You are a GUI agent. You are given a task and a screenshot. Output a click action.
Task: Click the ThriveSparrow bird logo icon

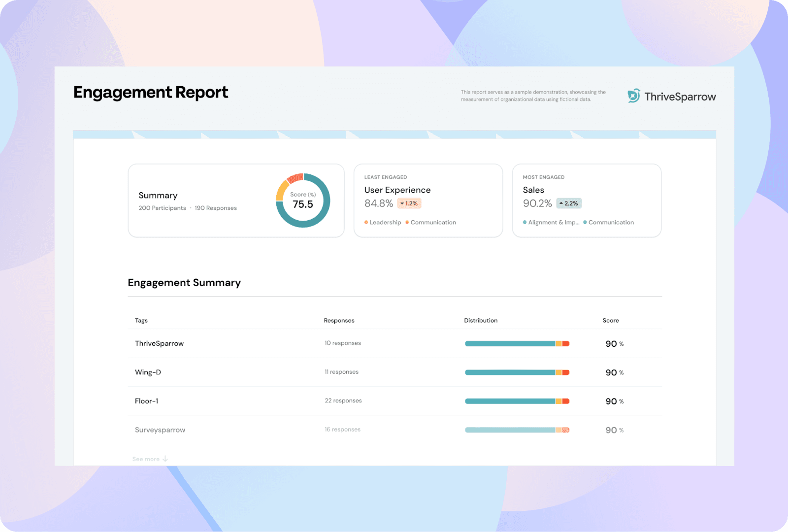tap(633, 96)
